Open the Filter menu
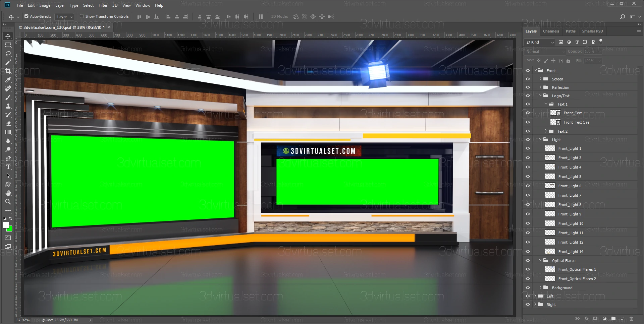 click(x=103, y=5)
